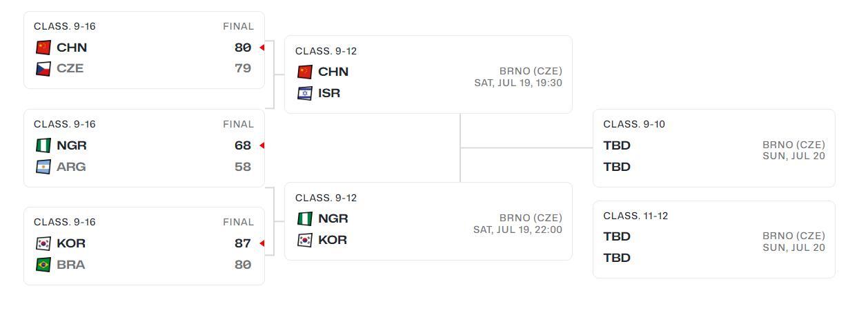Click China flag in CHN vs ISR match
The height and width of the screenshot is (315, 868).
305,72
